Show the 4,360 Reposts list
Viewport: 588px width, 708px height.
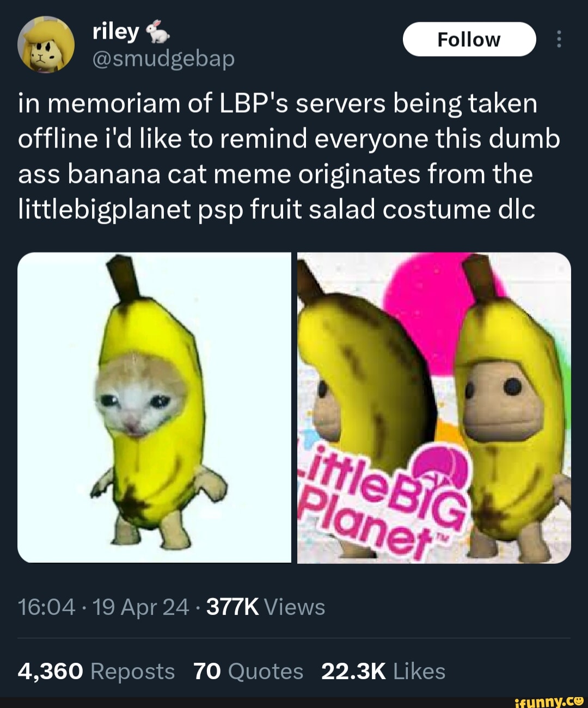96,672
